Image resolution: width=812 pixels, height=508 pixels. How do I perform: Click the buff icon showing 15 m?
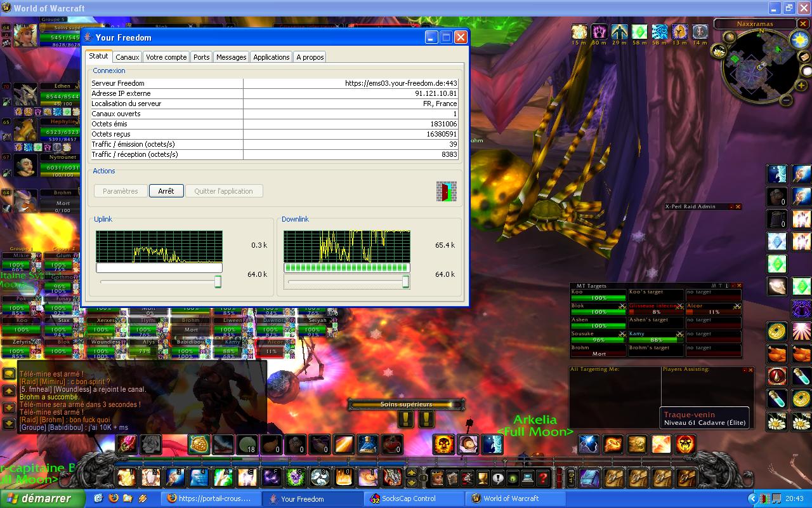pos(579,31)
